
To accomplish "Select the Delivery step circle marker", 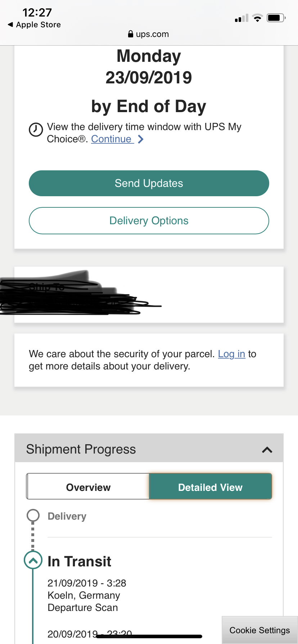I will 33,515.
